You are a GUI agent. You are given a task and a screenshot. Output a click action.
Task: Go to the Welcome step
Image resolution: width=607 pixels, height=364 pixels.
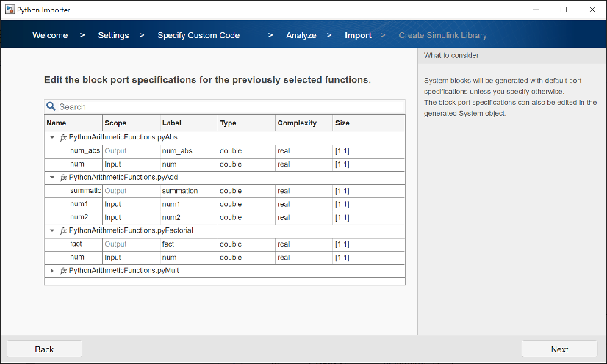point(50,35)
